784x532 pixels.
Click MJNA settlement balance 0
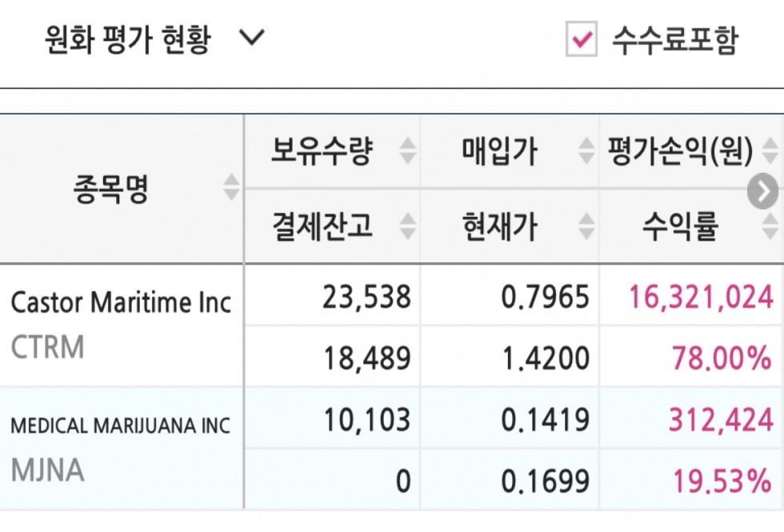(x=403, y=481)
